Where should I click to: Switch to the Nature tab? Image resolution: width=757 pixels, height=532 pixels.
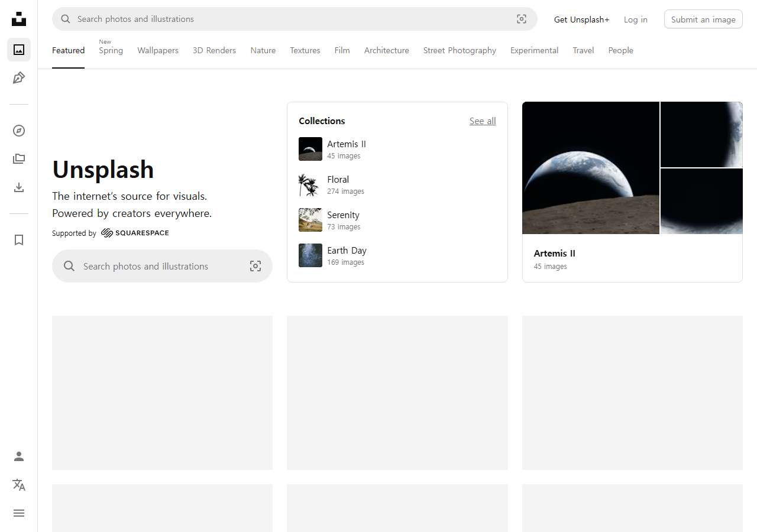263,50
